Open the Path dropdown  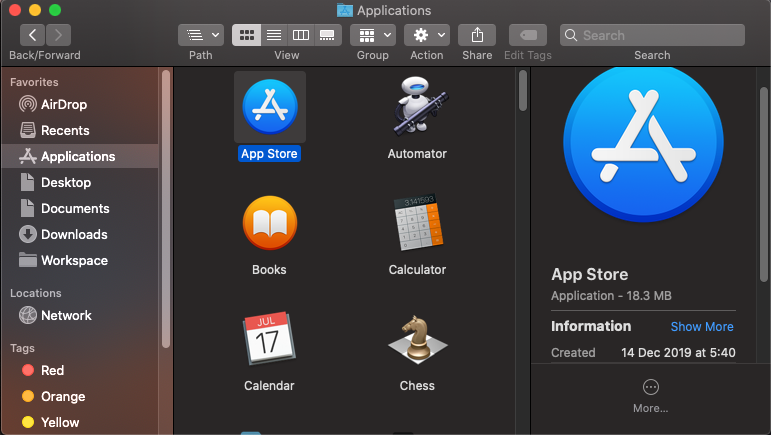201,35
